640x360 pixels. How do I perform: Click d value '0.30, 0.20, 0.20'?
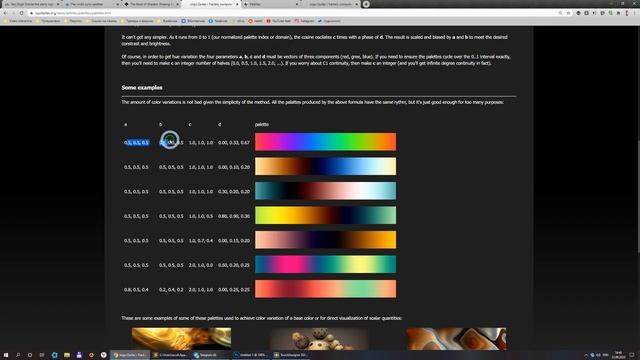pos(234,191)
